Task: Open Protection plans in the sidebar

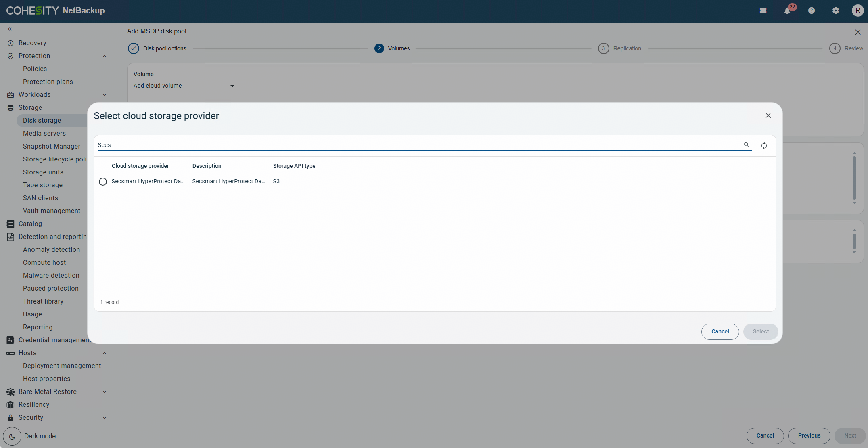Action: (48, 82)
